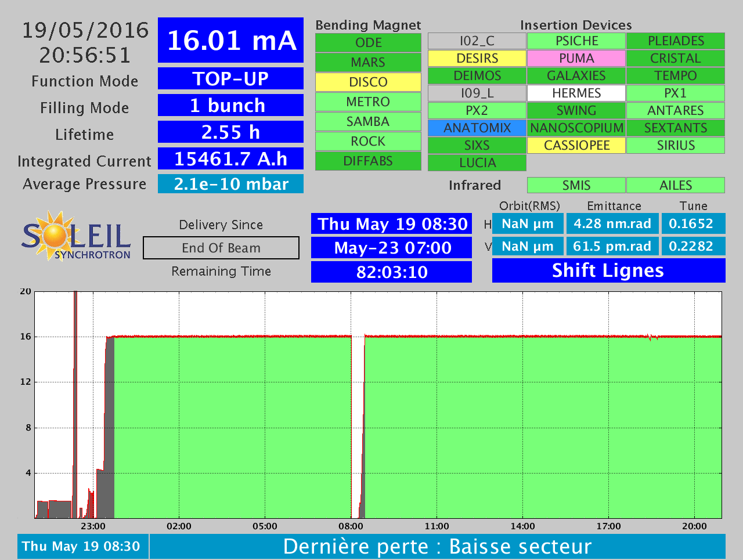Click the Shift Lignes status banner
This screenshot has width=743, height=560.
(608, 270)
